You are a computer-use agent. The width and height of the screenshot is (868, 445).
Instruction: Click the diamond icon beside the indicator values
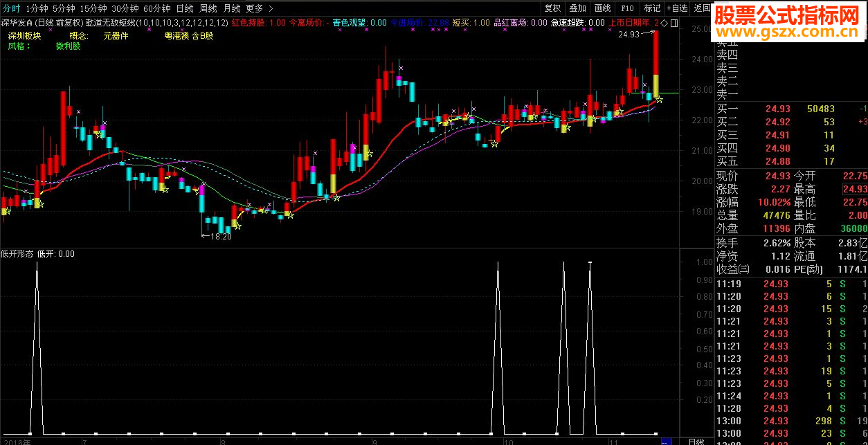(x=664, y=23)
